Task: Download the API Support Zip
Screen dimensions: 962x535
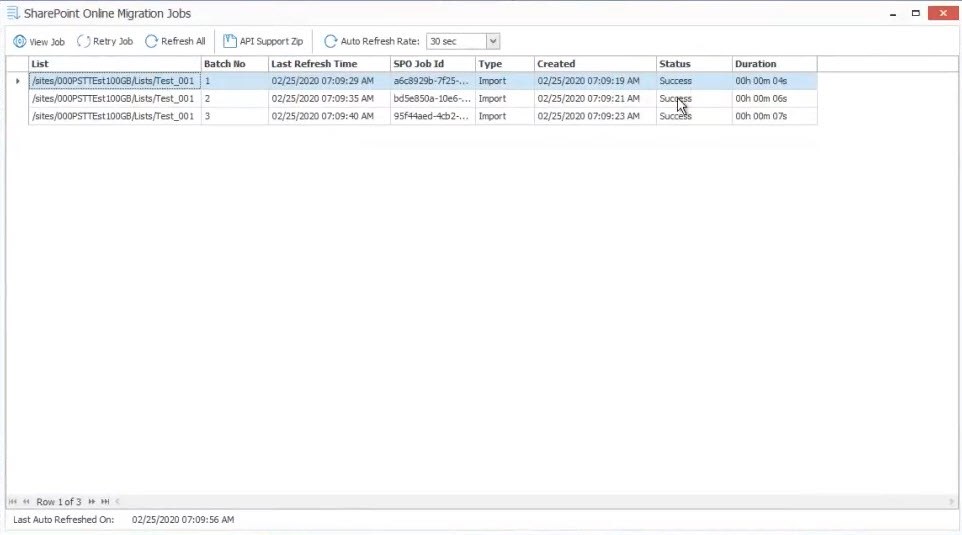Action: click(x=263, y=41)
